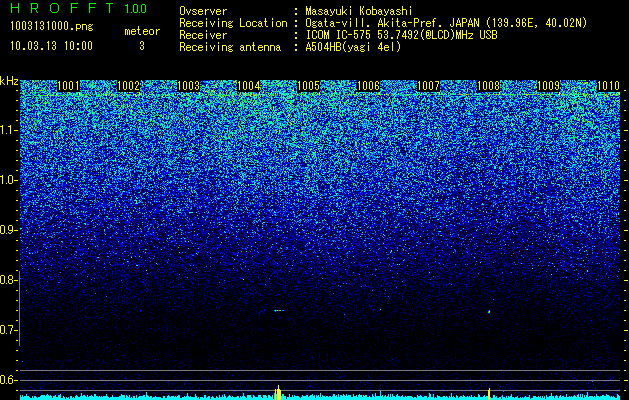Viewport: 629px width, 400px height.
Task: Click the 1009 time marker
Action: tap(548, 86)
